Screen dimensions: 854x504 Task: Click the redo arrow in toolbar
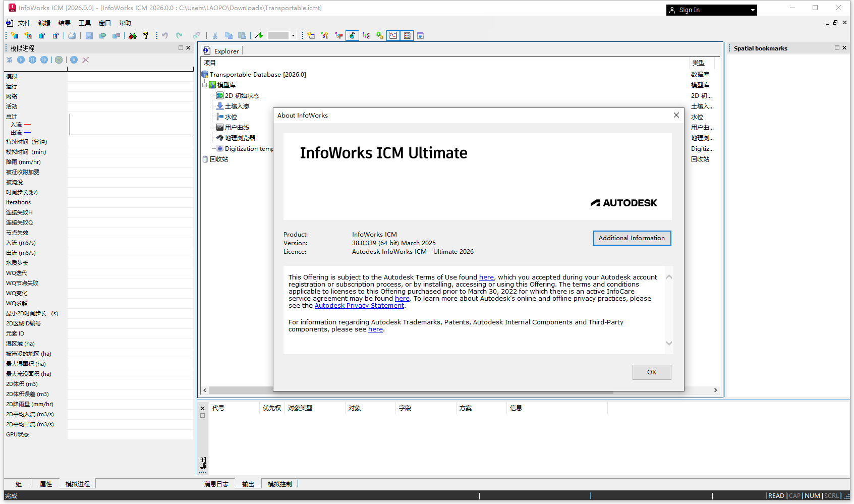click(x=179, y=35)
